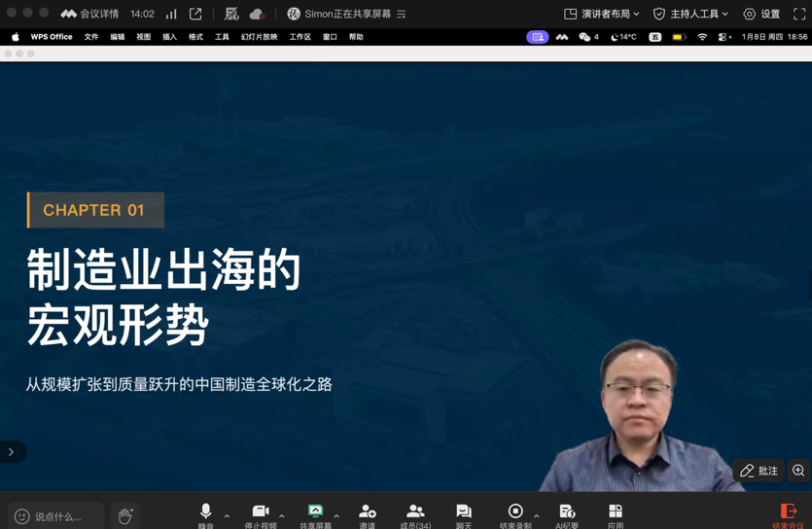This screenshot has width=812, height=529.
Task: Stop the meeting recording
Action: click(x=515, y=512)
